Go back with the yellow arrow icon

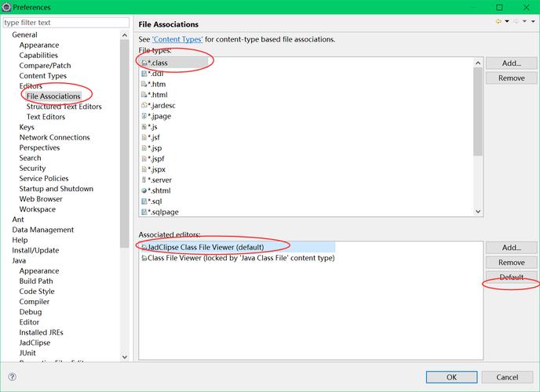pos(498,21)
